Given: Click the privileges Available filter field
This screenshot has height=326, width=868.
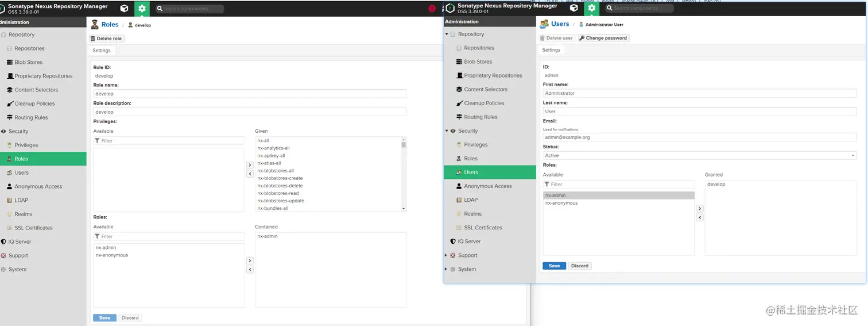Looking at the screenshot, I should coord(169,141).
